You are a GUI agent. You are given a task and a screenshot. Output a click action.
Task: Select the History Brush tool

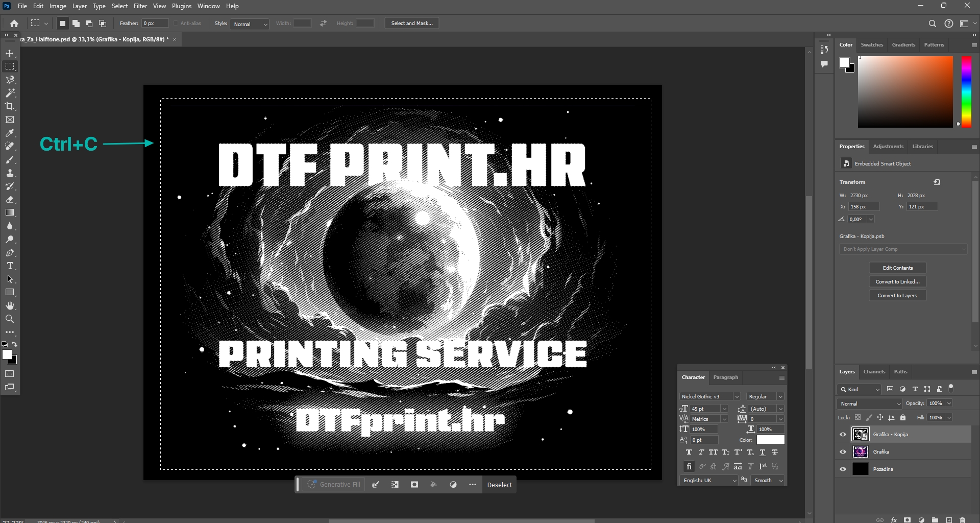pos(10,186)
